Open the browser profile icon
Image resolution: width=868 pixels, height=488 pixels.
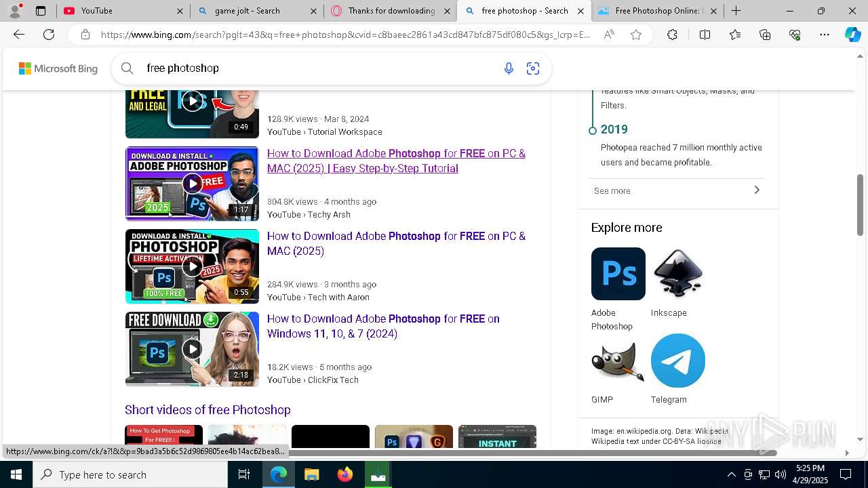pos(15,11)
